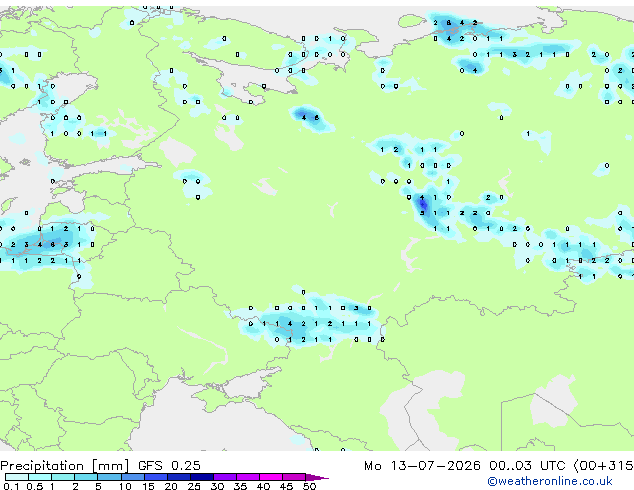
Task: Pick the 40–45 mm magenta legend swatch
Action: pyautogui.click(x=271, y=477)
